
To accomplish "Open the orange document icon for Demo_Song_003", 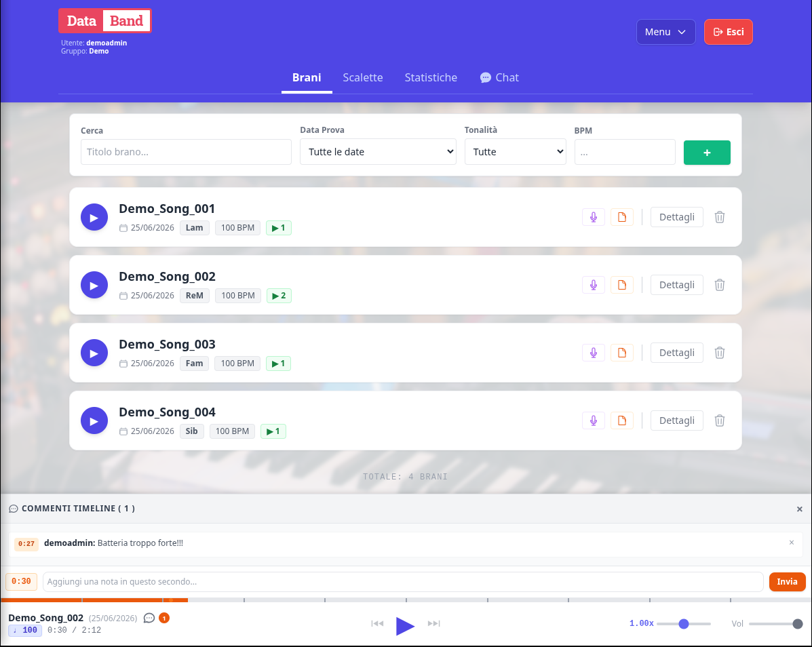I will (x=622, y=353).
